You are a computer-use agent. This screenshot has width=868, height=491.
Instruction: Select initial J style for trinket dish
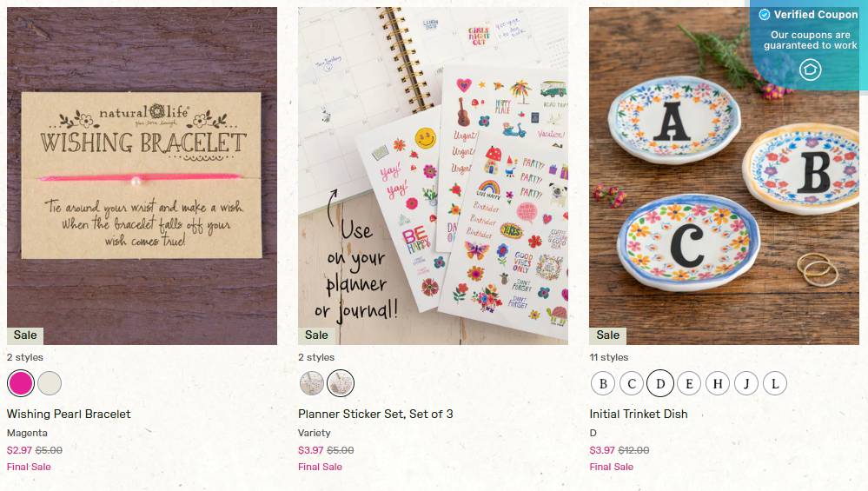click(746, 383)
